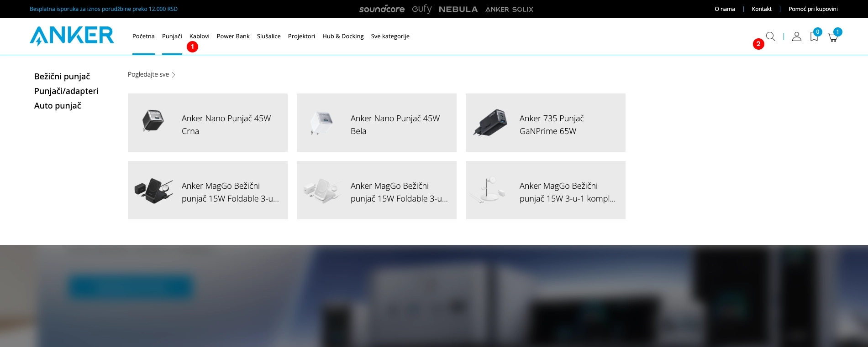This screenshot has width=868, height=347.
Task: Click the MagGo 3-u-1 kompl... stand thumbnail
Action: pyautogui.click(x=488, y=190)
